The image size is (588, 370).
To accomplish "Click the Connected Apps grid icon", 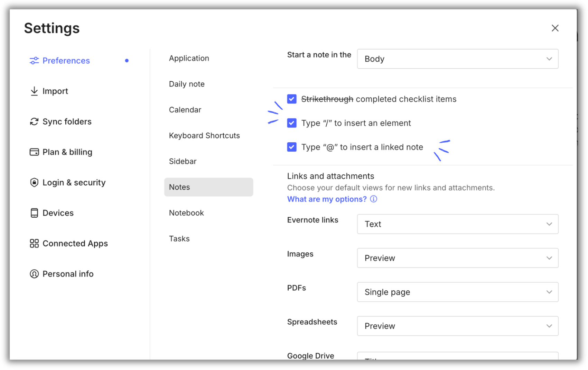I will tap(34, 243).
